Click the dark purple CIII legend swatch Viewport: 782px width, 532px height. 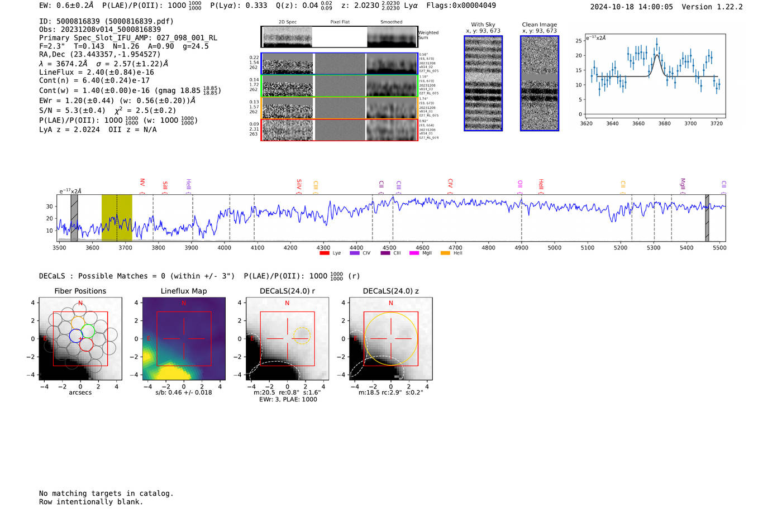(x=385, y=253)
